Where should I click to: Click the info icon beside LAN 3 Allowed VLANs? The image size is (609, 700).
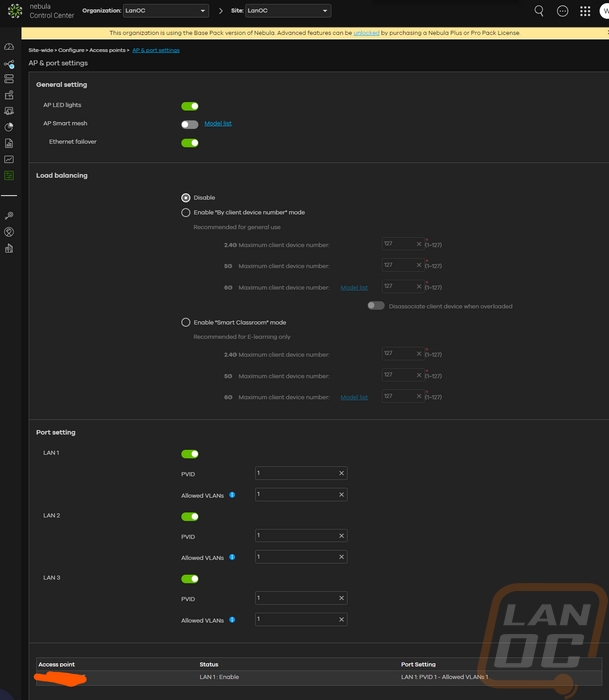click(x=232, y=620)
